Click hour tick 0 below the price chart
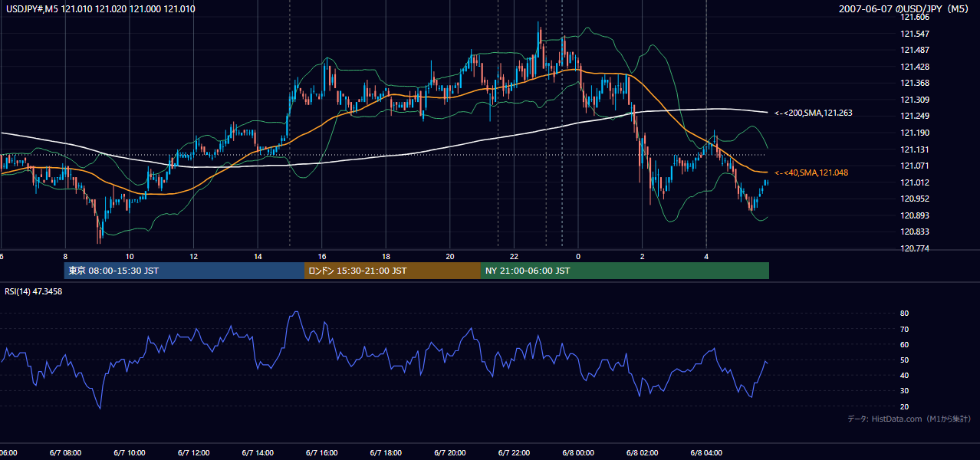Image resolution: width=980 pixels, height=460 pixels. (578, 256)
